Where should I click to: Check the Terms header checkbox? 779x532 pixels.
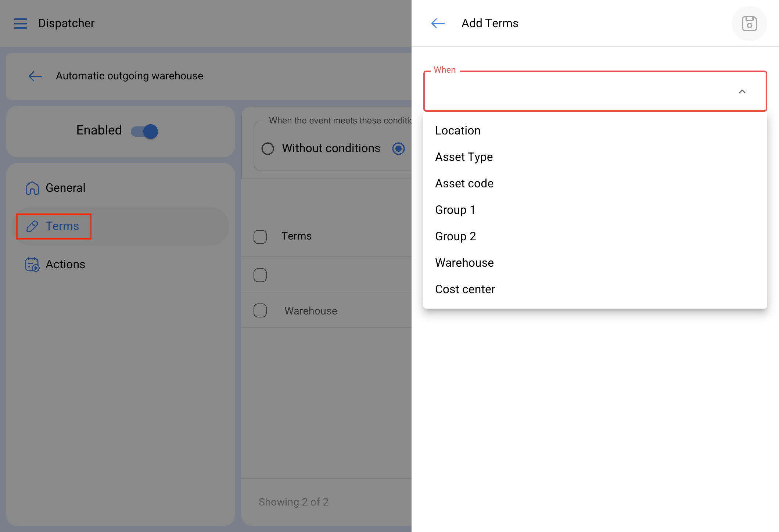coord(260,237)
